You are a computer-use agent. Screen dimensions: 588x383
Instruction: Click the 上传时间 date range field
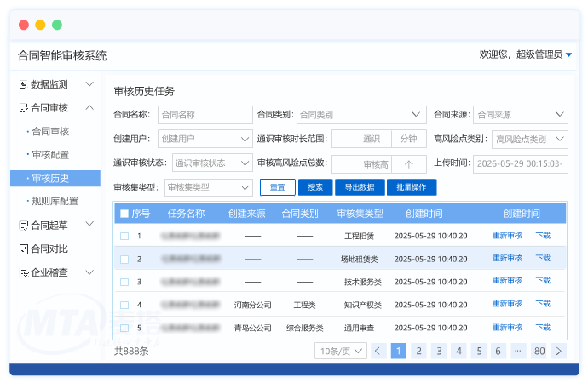(x=521, y=164)
